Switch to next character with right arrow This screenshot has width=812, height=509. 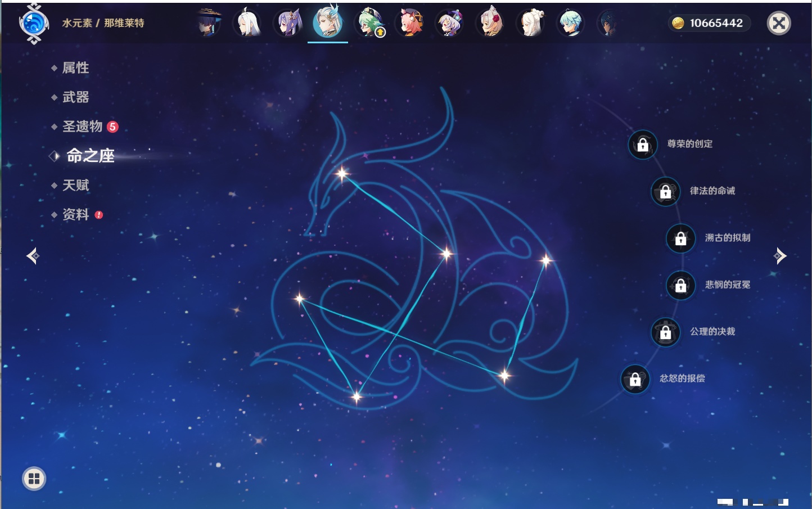[x=780, y=256]
